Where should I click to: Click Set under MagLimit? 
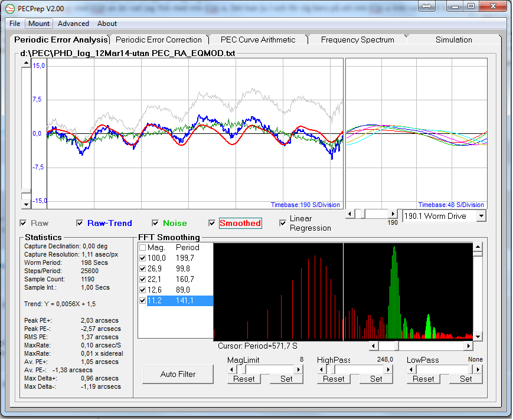click(x=286, y=379)
